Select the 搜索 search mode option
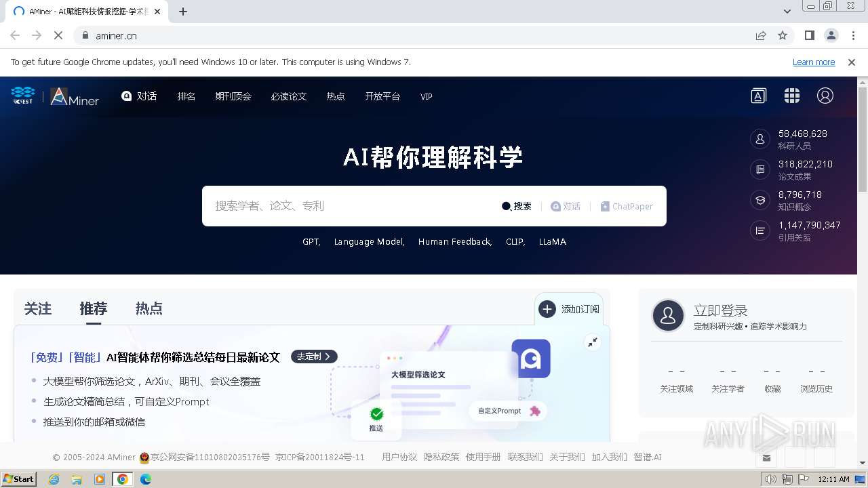The image size is (868, 488). (x=517, y=206)
